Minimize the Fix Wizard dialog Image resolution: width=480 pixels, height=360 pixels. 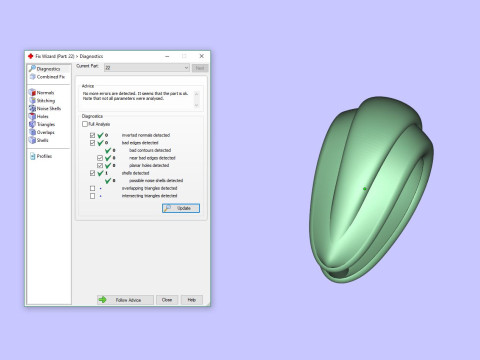(x=167, y=56)
